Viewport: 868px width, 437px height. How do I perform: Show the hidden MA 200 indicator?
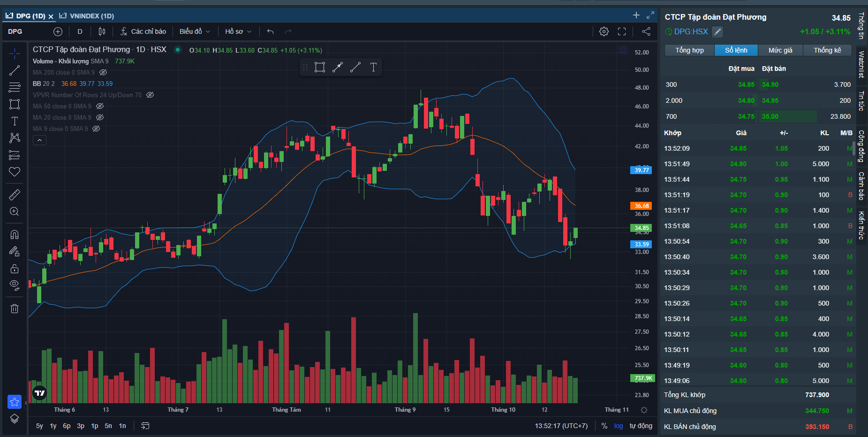pyautogui.click(x=104, y=72)
